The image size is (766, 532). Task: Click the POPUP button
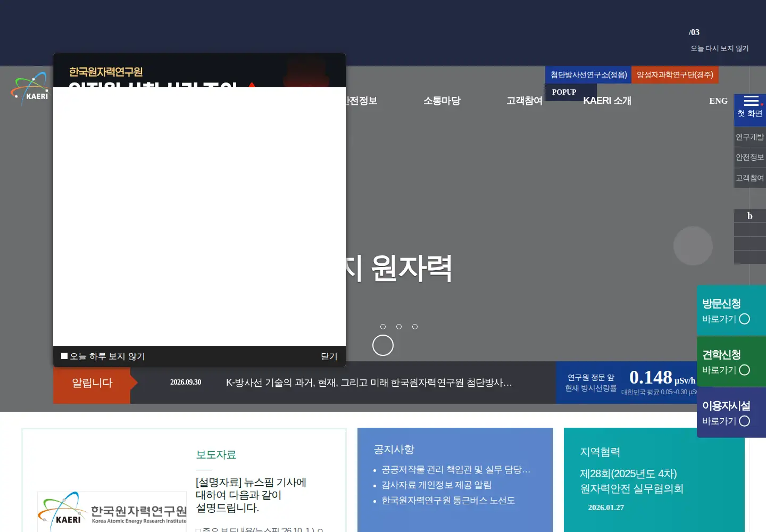click(564, 92)
